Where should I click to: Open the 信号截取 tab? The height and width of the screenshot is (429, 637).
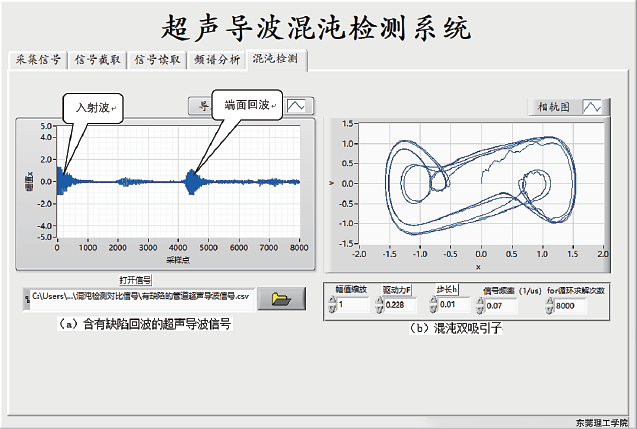pos(98,60)
